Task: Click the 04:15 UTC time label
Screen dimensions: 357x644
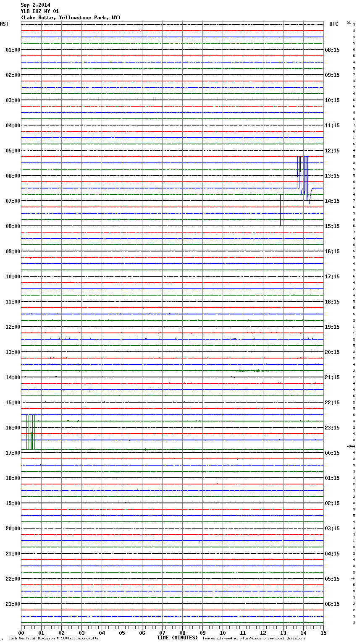Action: [332, 554]
